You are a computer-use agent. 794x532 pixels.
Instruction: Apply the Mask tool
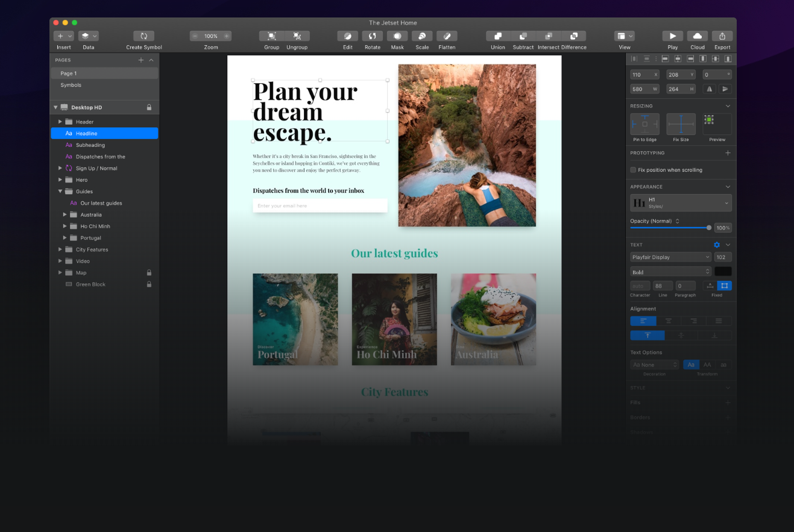click(x=397, y=36)
